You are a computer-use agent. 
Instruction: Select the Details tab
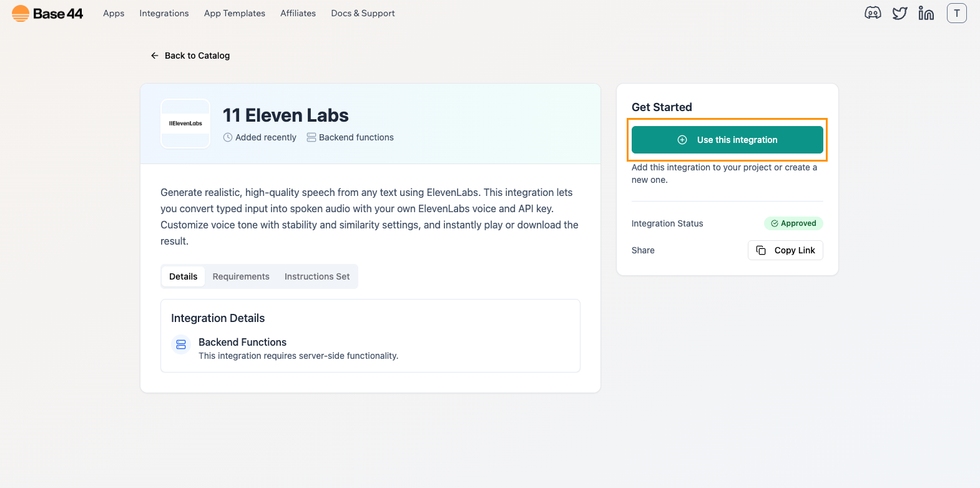pyautogui.click(x=183, y=276)
